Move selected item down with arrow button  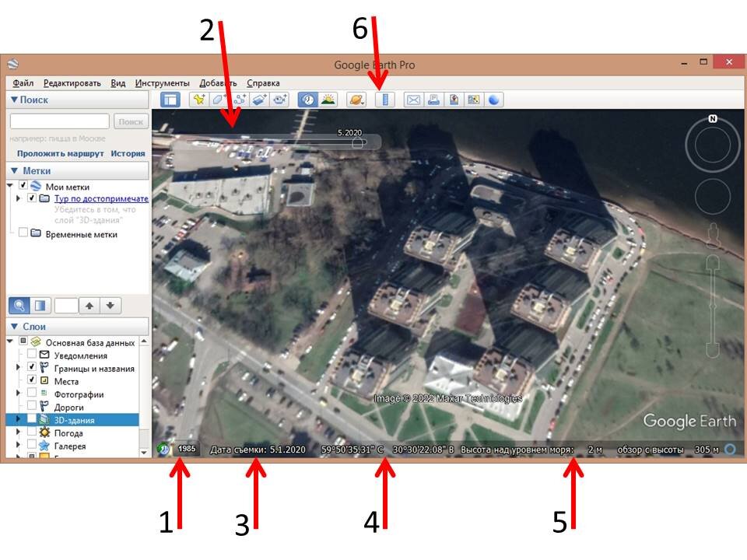[x=110, y=305]
